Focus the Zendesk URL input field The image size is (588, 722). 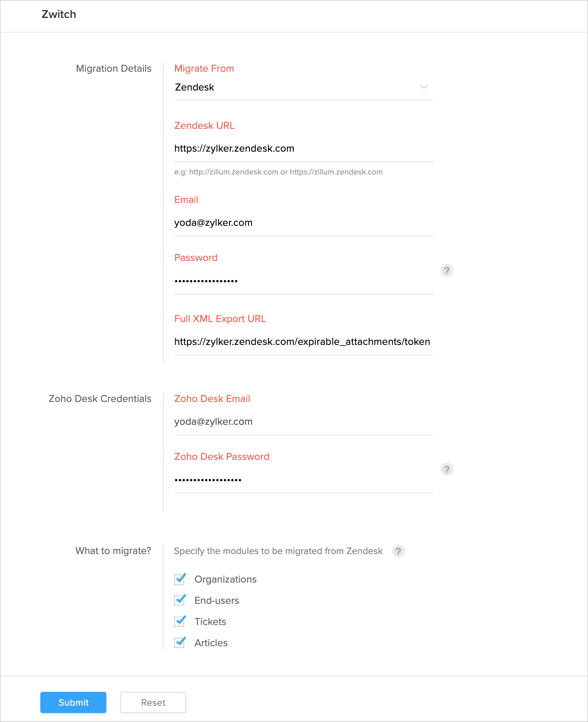point(303,149)
